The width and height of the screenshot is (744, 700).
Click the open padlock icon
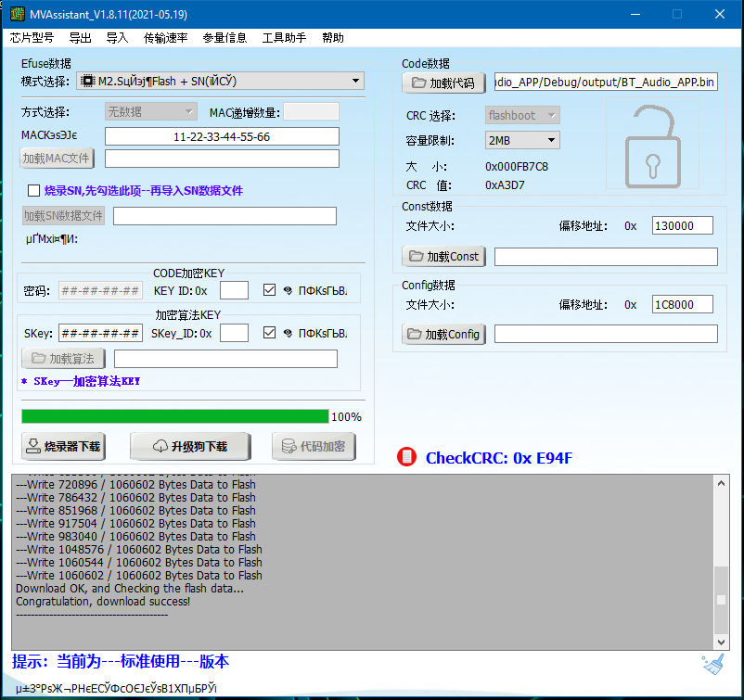(653, 147)
